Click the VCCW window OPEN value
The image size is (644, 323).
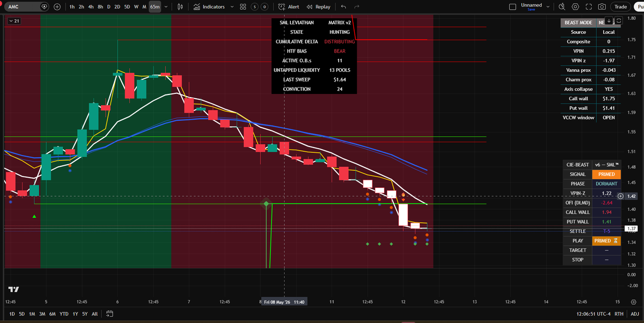[x=609, y=118]
